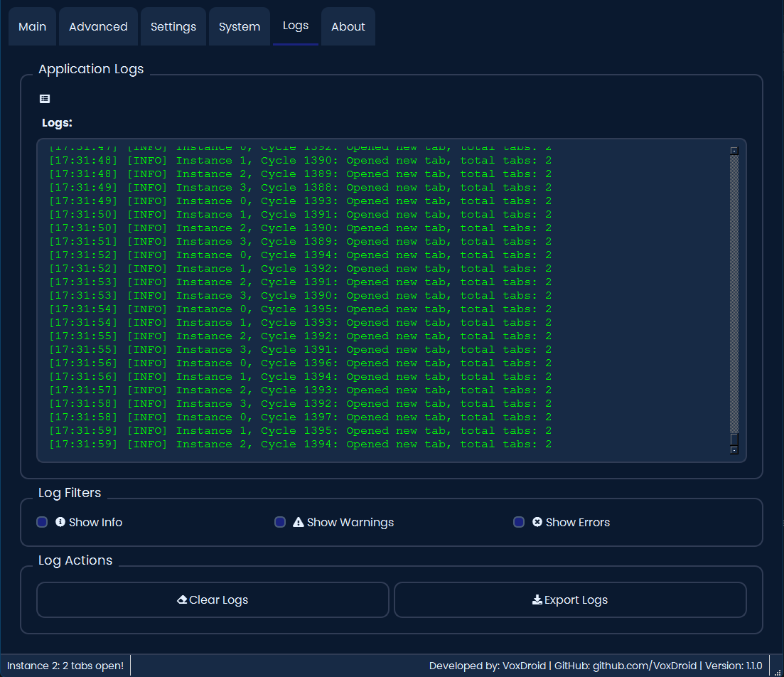Switch to the System tab
This screenshot has height=677, width=784.
click(240, 26)
